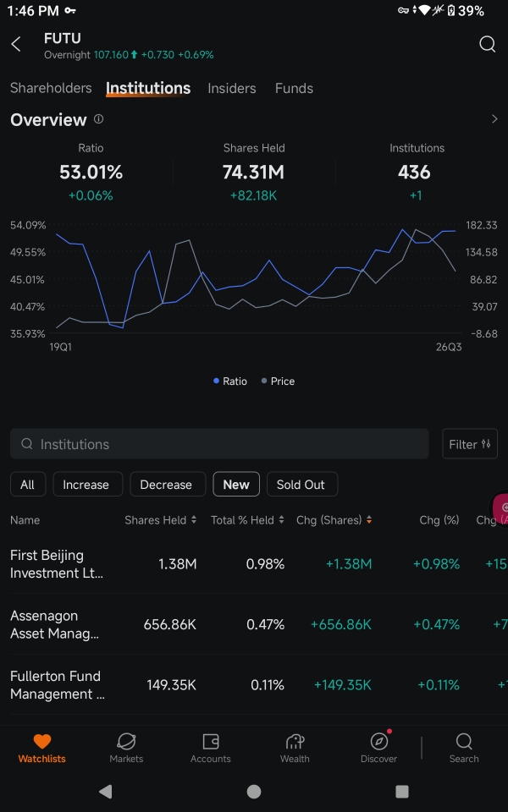This screenshot has height=812, width=508.
Task: Tap the +1.38M change for First Beijing
Action: [349, 564]
